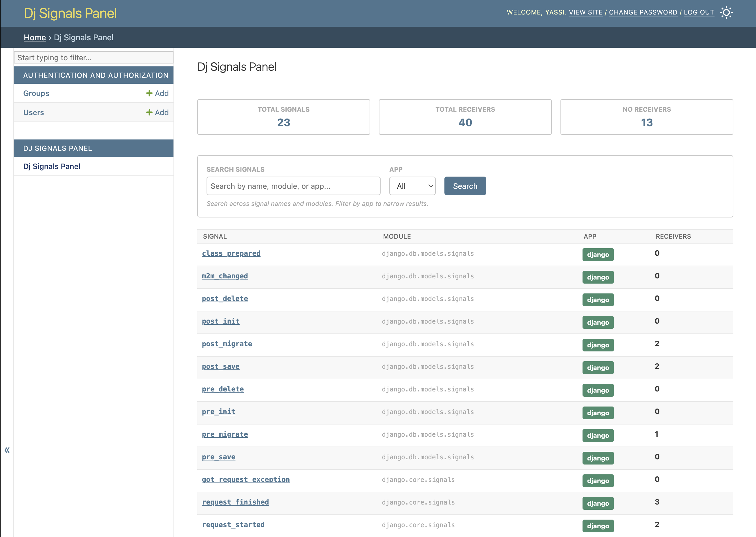The image size is (756, 537).
Task: Collapse sidebar with double chevron icon
Action: (7, 450)
